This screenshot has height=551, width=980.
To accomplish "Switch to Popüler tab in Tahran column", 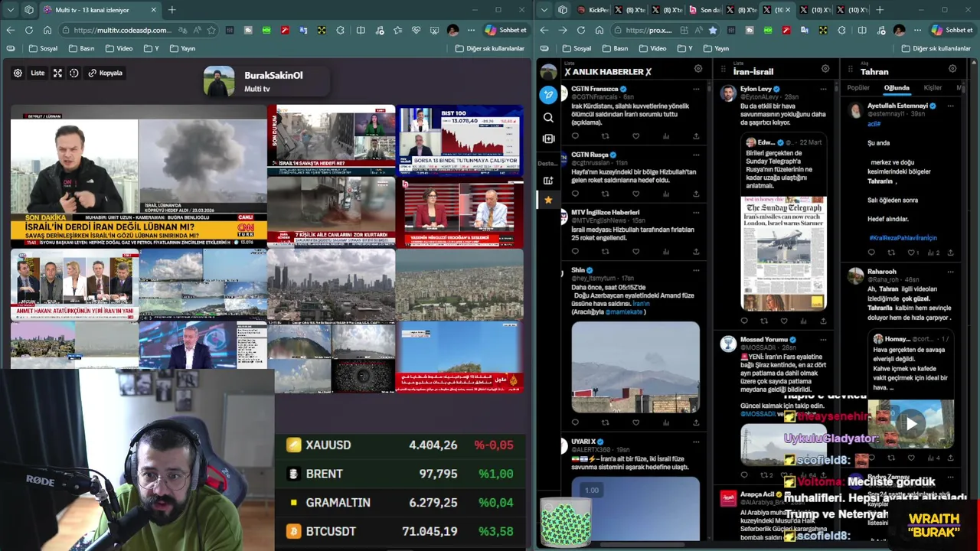I will [858, 88].
